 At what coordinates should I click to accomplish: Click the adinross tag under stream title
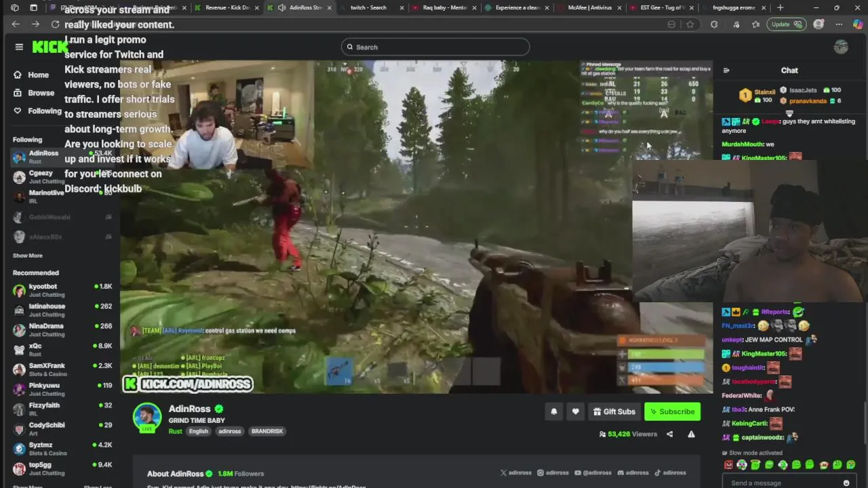click(229, 431)
